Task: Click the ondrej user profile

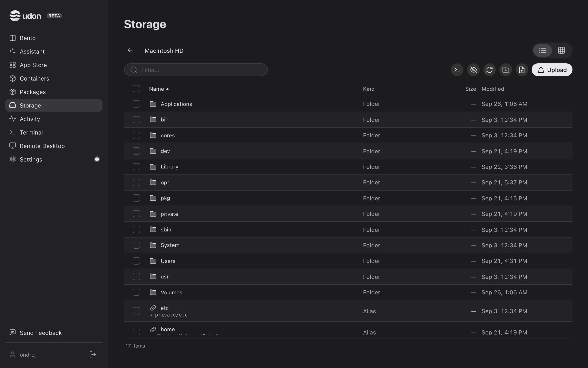Action: coord(23,355)
